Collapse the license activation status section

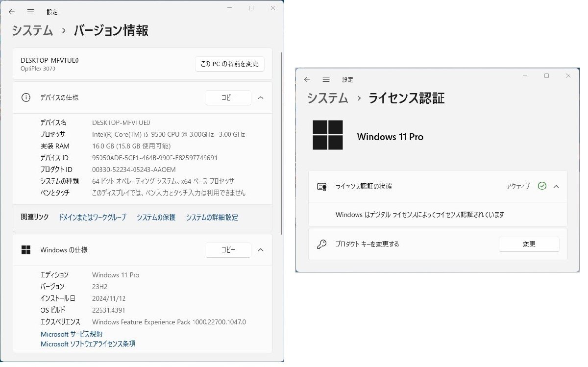pyautogui.click(x=556, y=186)
